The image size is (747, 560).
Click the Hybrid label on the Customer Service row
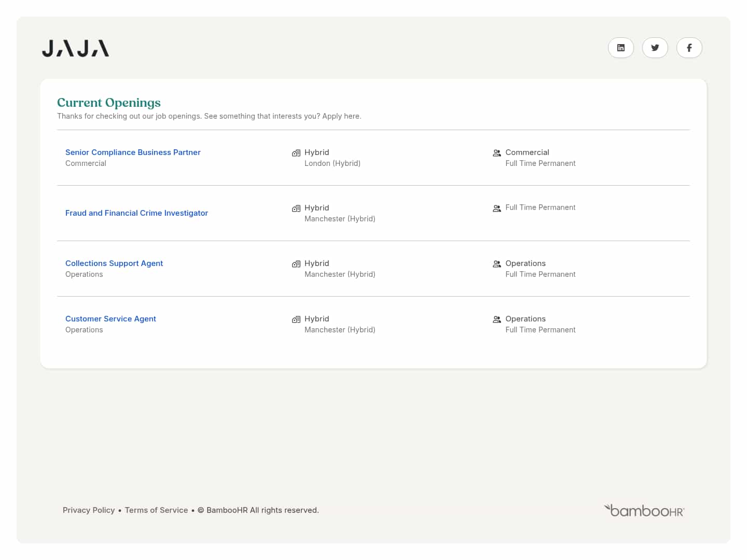(317, 319)
